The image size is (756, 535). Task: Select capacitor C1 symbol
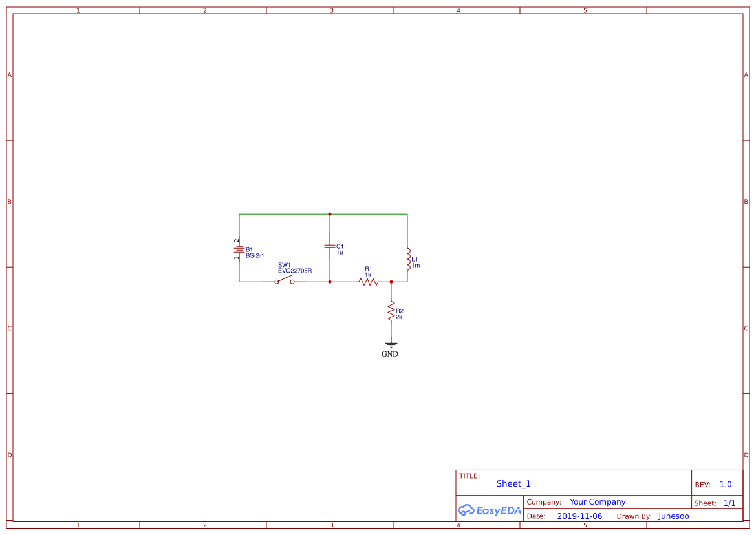pos(330,246)
